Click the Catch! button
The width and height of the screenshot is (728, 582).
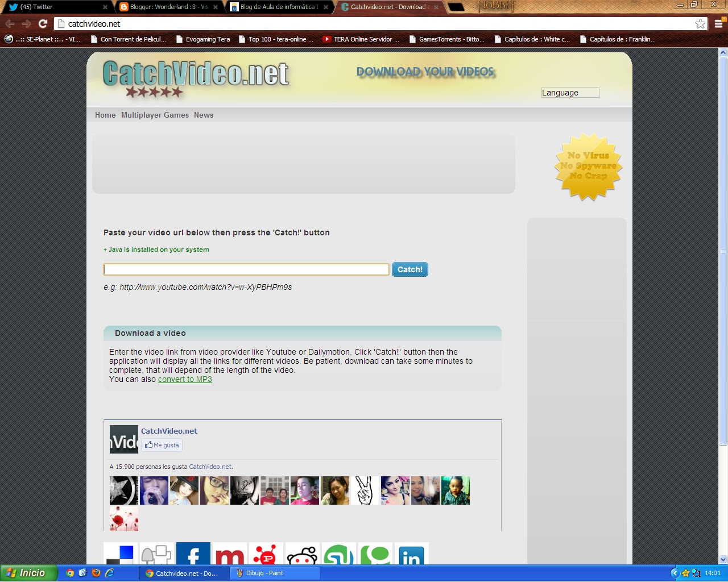click(409, 269)
